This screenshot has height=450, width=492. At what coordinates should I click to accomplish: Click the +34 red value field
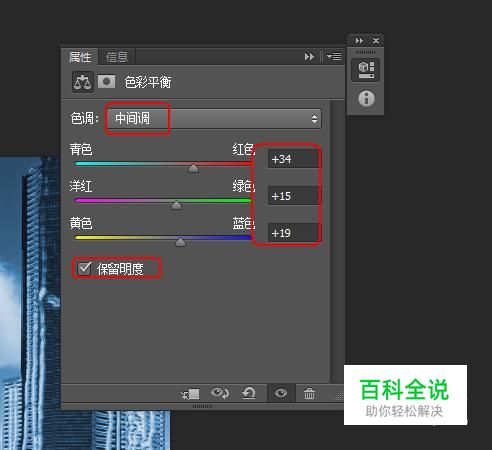(x=293, y=159)
